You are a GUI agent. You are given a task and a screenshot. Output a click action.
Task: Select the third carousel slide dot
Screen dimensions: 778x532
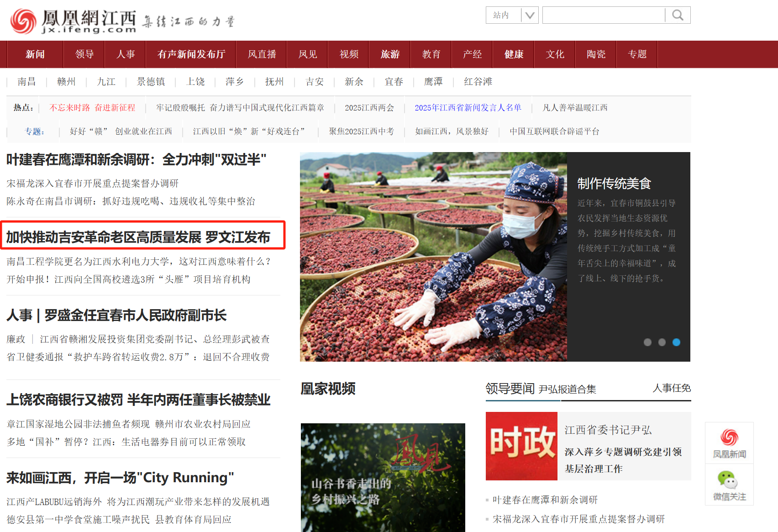pos(677,342)
